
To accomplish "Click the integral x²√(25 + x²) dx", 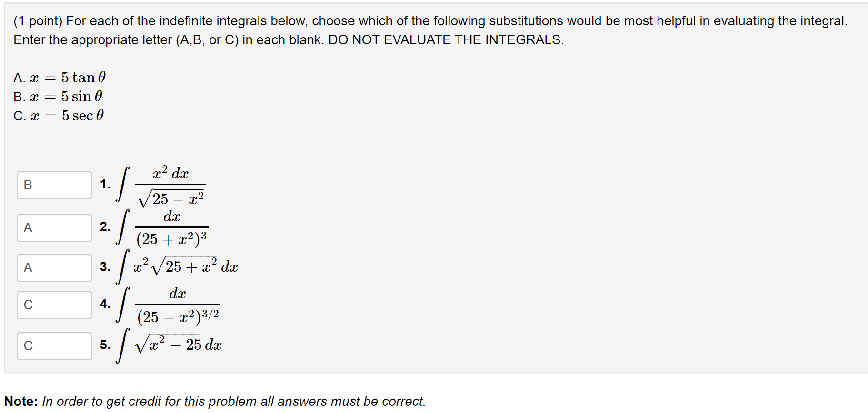I will (x=176, y=266).
